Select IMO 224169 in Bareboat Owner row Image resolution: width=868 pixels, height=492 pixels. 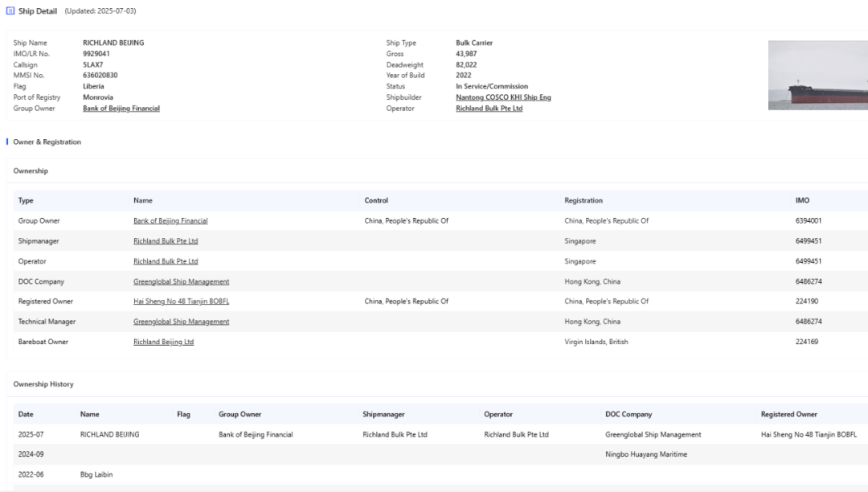pos(807,342)
